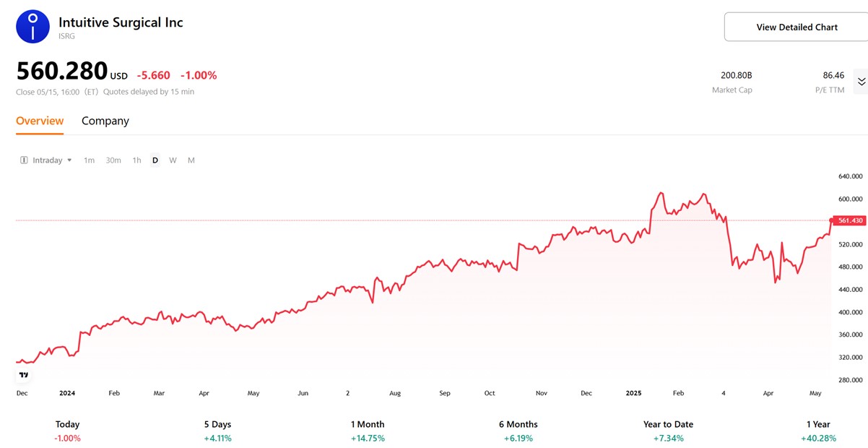Select the 30m chart interval
868x448 pixels.
pyautogui.click(x=113, y=160)
